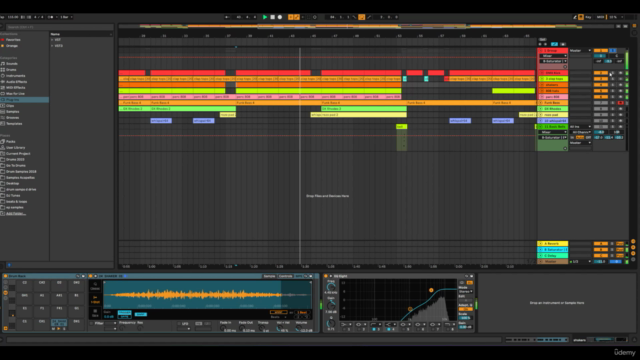Viewport: 640px width, 360px height.
Task: Solo the Funk Bass track
Action: coord(613,103)
